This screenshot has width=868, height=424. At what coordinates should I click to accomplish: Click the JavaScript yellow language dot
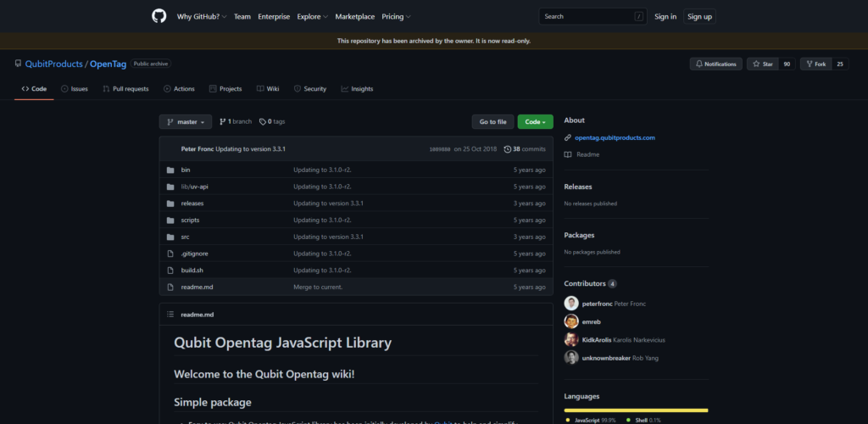pos(568,421)
